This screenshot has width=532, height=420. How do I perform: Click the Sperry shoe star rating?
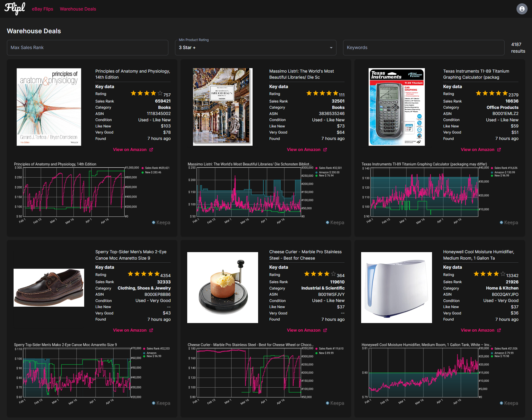click(x=143, y=274)
